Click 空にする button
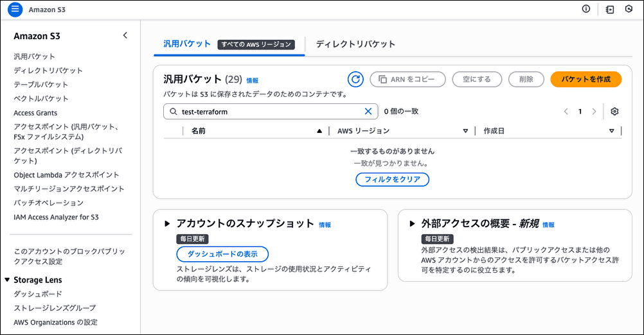Viewport: 644px width, 335px height. [477, 80]
